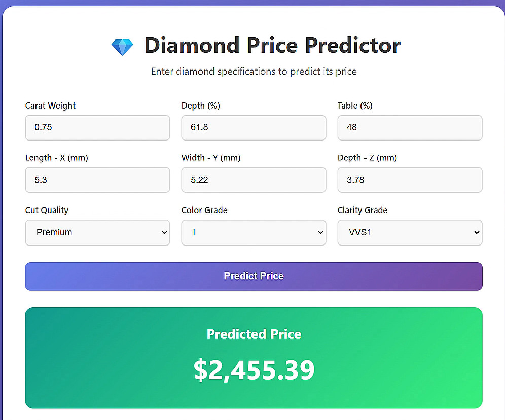The image size is (505, 420).
Task: Click the Clarity Grade text label
Action: pos(362,210)
